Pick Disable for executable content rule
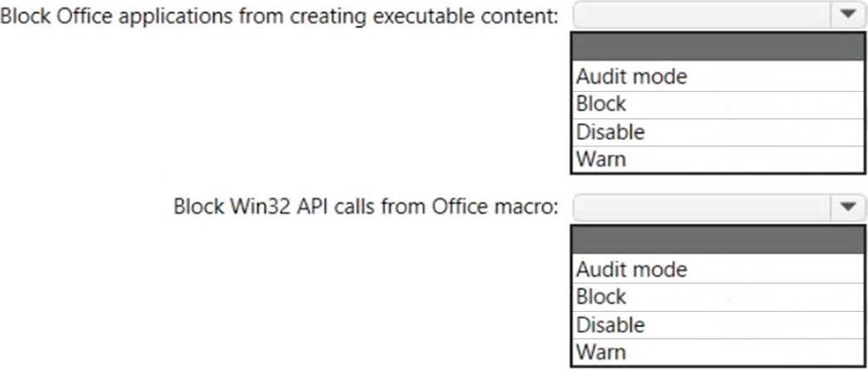The image size is (868, 369). (719, 132)
